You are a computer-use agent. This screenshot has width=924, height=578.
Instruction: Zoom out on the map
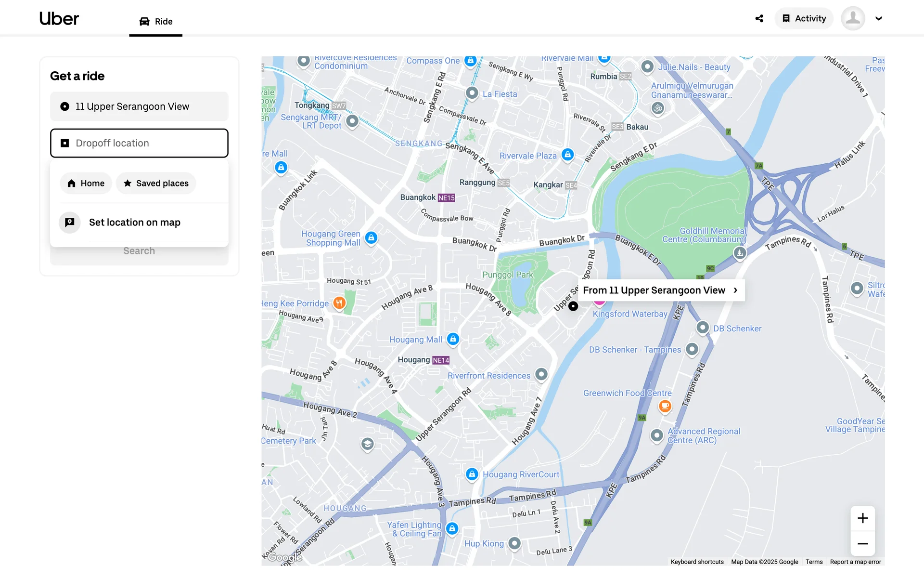pyautogui.click(x=862, y=544)
